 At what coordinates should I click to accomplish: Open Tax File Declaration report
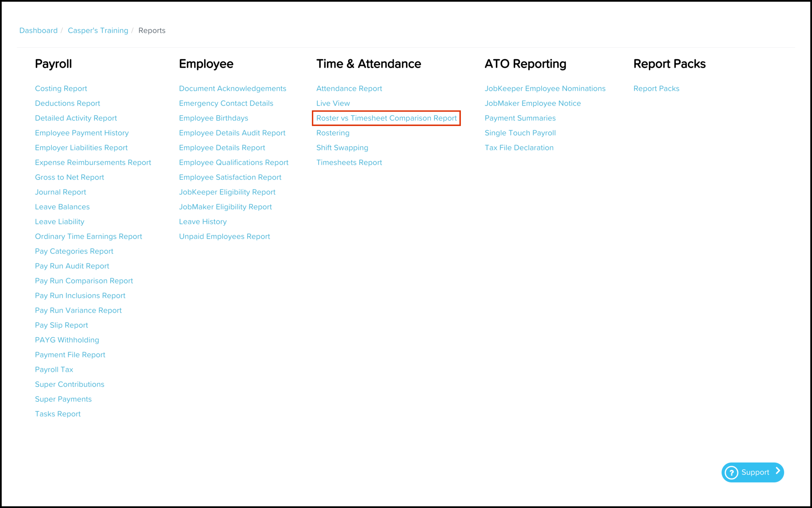pyautogui.click(x=519, y=148)
